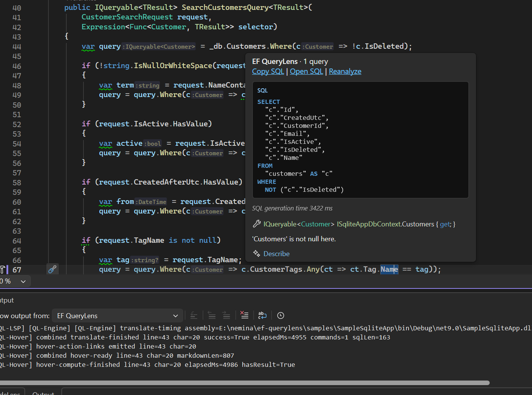532x395 pixels.
Task: Click the Open SQL link
Action: [306, 71]
